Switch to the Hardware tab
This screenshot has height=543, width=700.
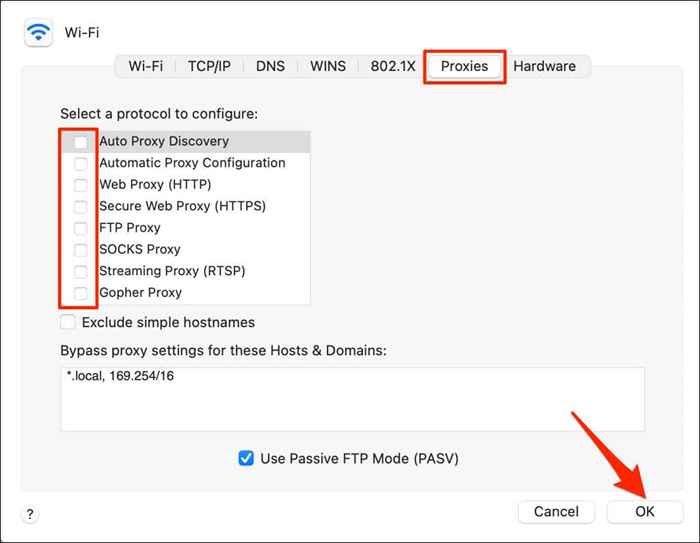tap(544, 66)
